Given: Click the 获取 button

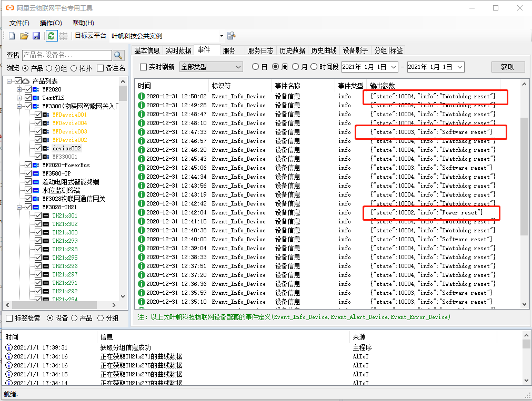Looking at the screenshot, I should (x=507, y=67).
